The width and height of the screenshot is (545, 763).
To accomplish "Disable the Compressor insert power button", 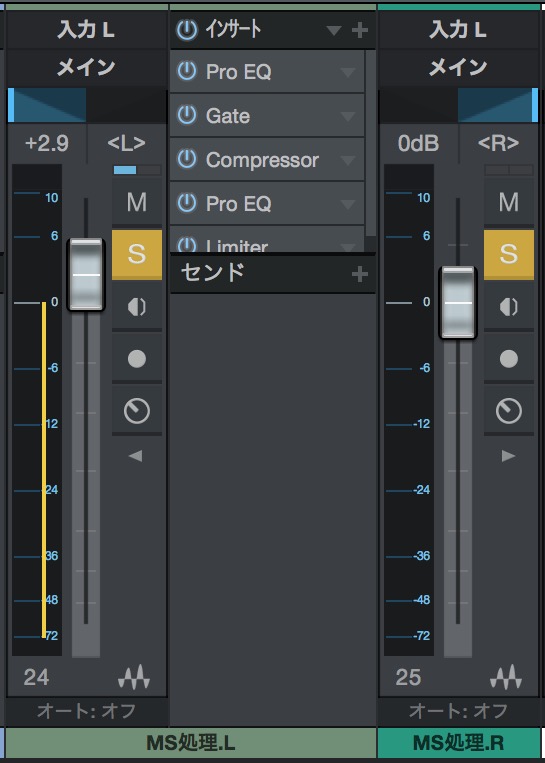I will (187, 159).
